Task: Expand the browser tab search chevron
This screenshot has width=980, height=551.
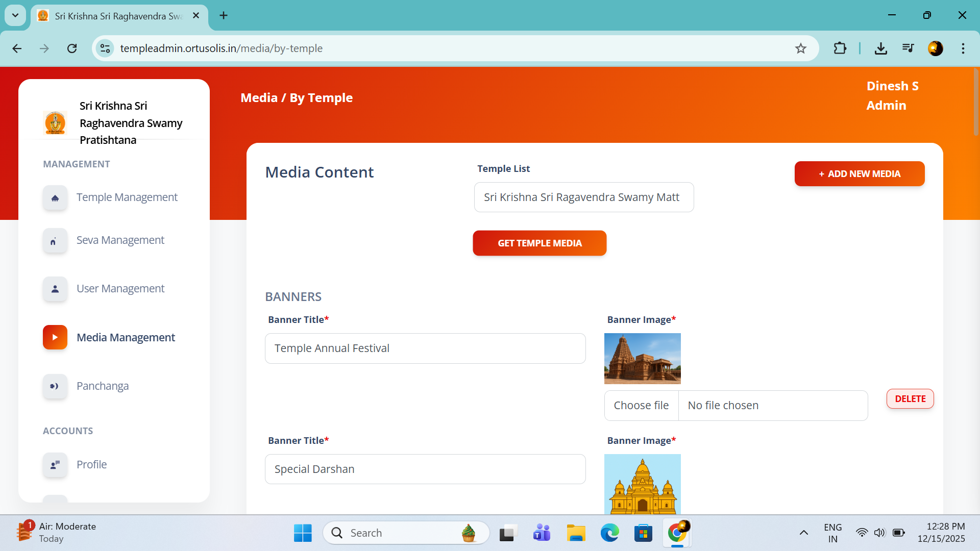Action: pos(15,15)
